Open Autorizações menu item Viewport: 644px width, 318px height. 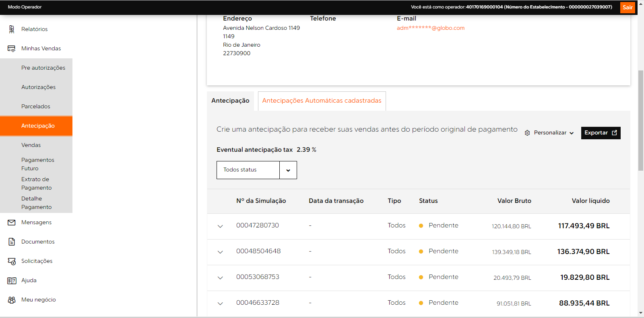point(38,87)
